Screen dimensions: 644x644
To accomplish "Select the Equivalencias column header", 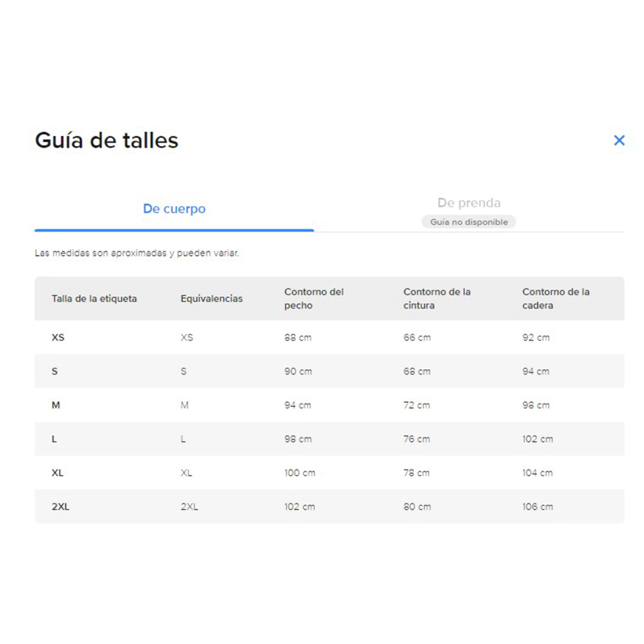I will [x=211, y=299].
